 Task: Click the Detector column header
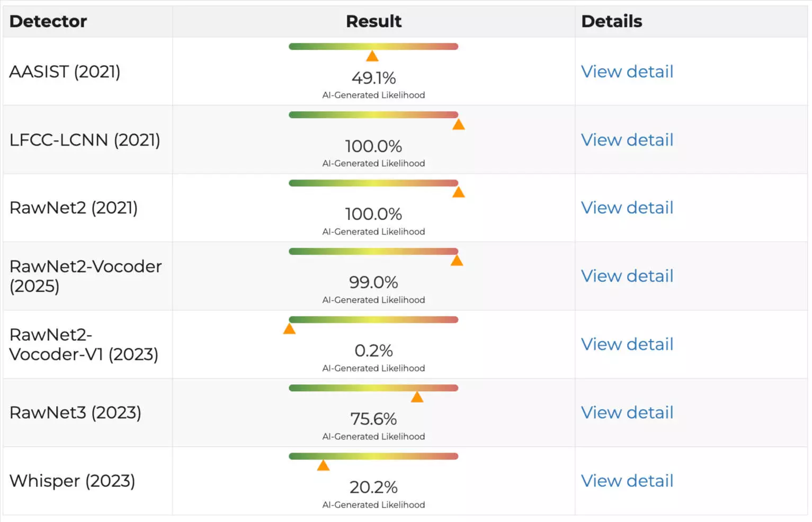coord(48,21)
